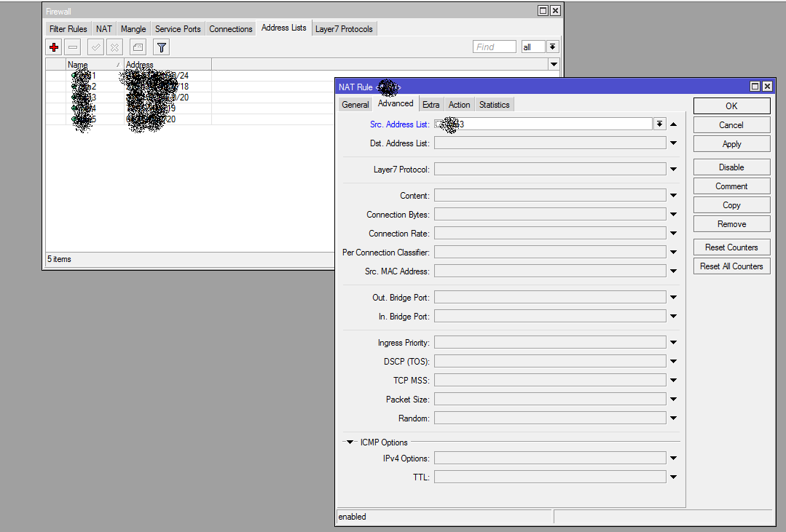The width and height of the screenshot is (786, 532).
Task: Click the funnel Filter icon
Action: tap(162, 47)
